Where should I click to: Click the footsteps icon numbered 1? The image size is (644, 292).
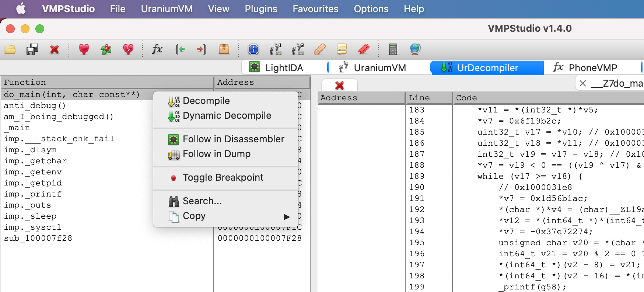pyautogui.click(x=276, y=49)
